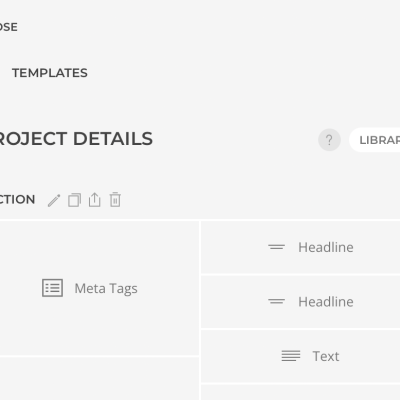The width and height of the screenshot is (400, 400).
Task: Select the second Headline label
Action: point(326,302)
